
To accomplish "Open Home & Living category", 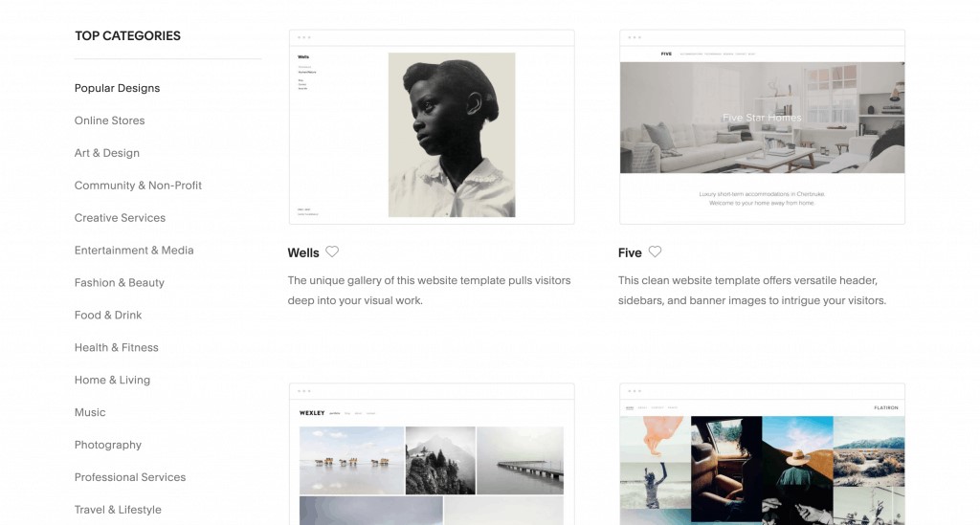I will pyautogui.click(x=112, y=381).
